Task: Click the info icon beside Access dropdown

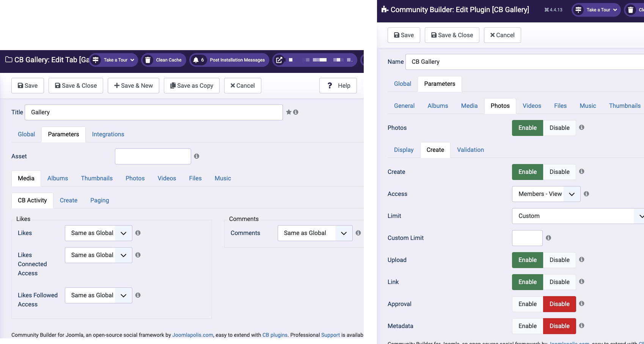Action: click(586, 194)
